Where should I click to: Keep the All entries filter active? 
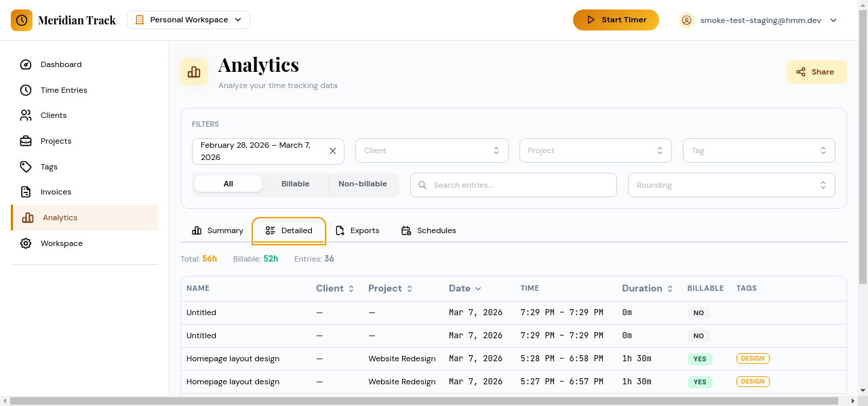point(228,184)
